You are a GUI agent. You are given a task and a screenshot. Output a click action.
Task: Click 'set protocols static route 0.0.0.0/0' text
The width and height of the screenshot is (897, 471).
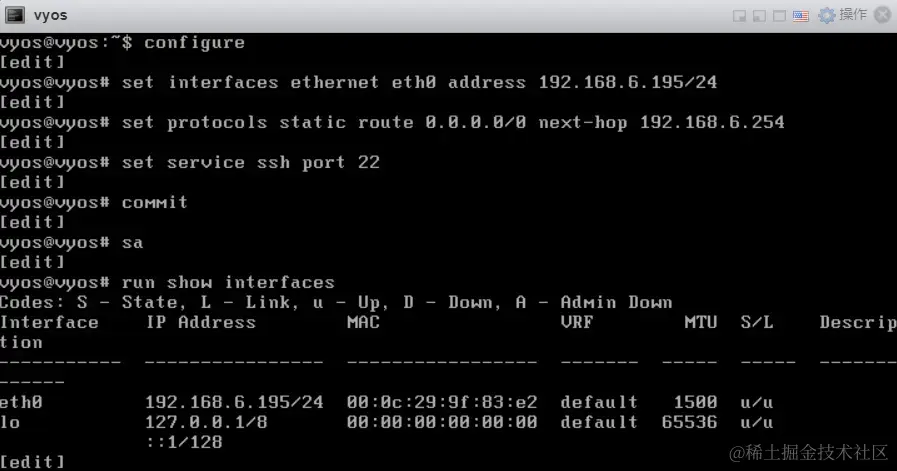[324, 122]
